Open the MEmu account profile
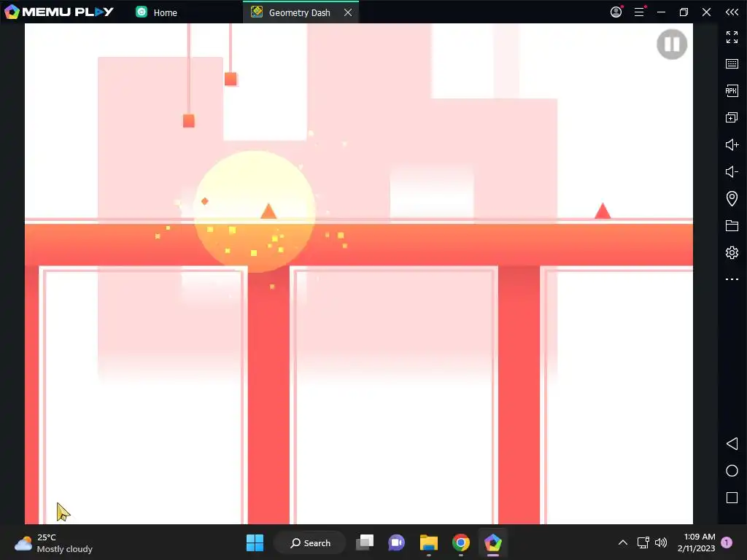 [x=616, y=12]
